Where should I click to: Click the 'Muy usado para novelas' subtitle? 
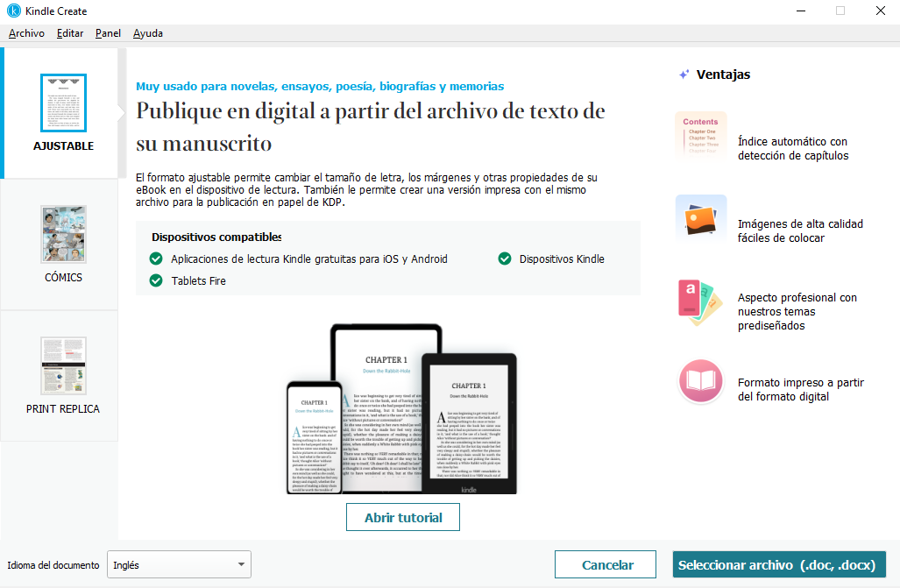pos(320,86)
